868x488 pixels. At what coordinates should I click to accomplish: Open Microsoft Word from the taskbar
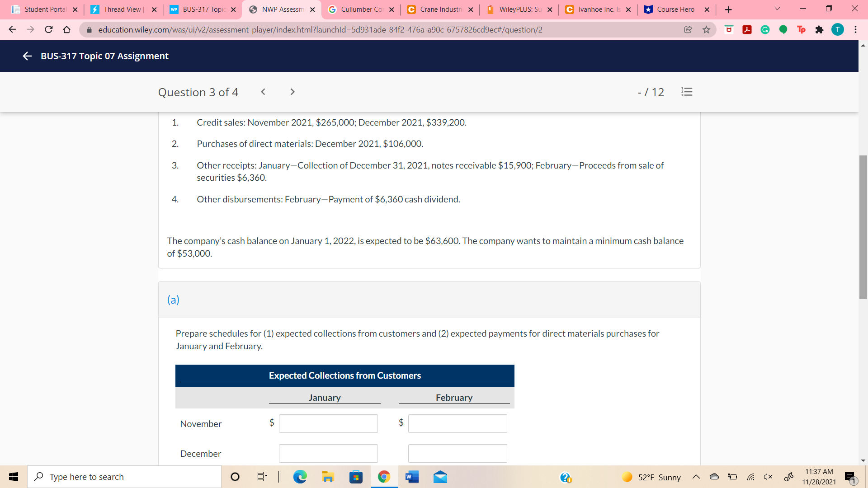point(412,477)
